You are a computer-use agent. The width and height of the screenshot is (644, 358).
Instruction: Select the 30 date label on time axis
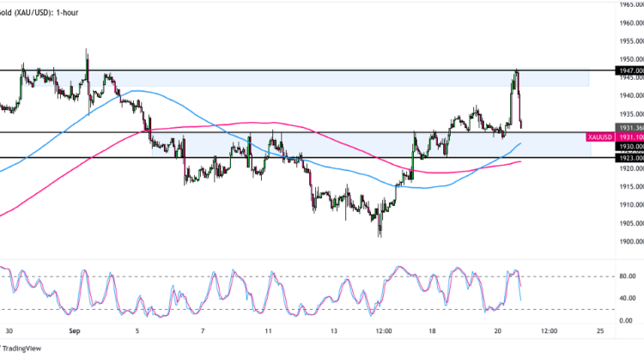[9, 331]
